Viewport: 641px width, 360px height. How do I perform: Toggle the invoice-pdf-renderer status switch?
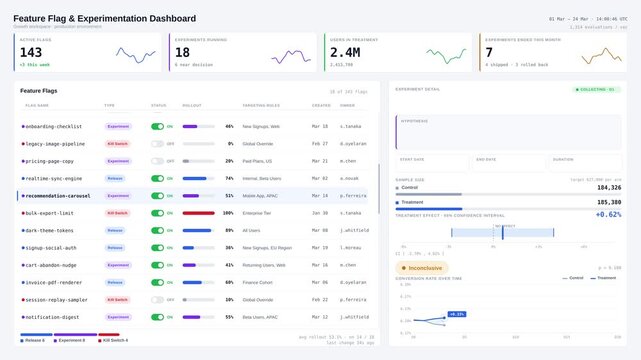(157, 282)
